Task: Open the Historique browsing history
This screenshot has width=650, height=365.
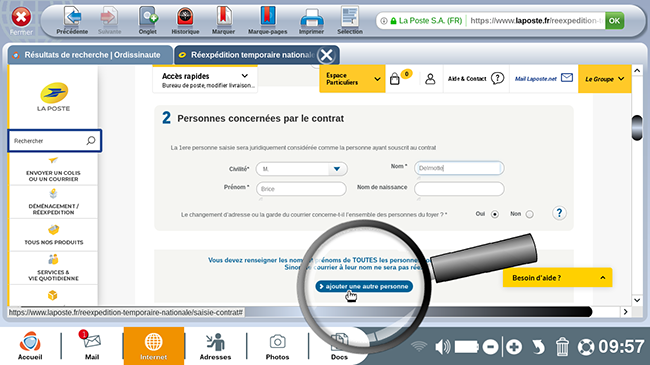Action: (x=185, y=20)
